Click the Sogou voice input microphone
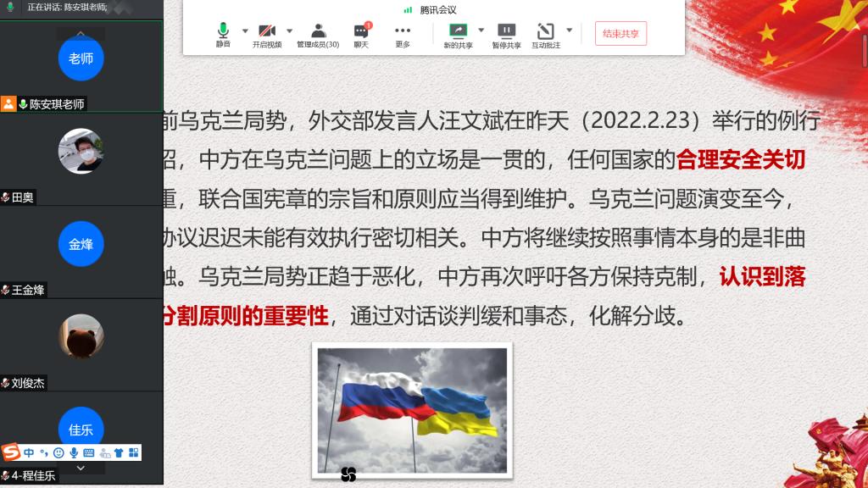 74,452
